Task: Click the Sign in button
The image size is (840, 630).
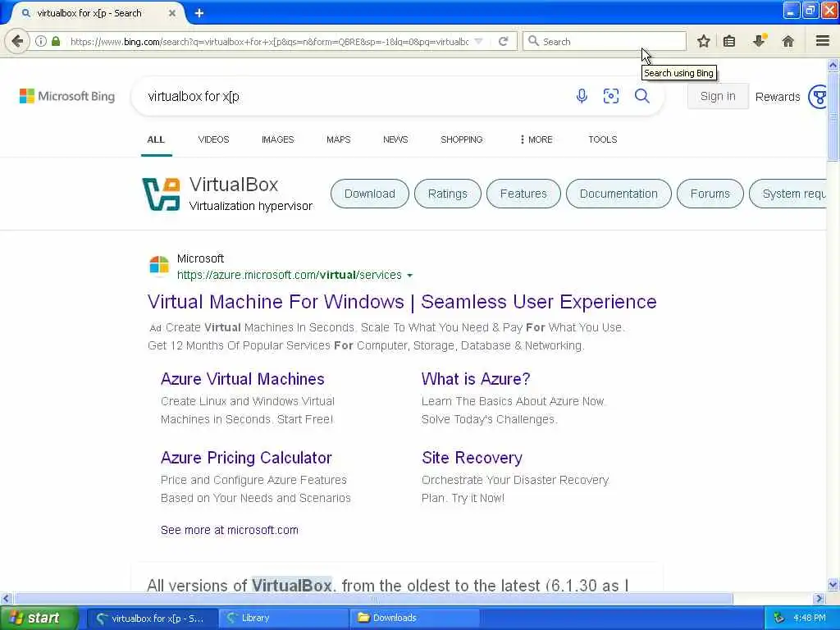Action: pyautogui.click(x=718, y=97)
